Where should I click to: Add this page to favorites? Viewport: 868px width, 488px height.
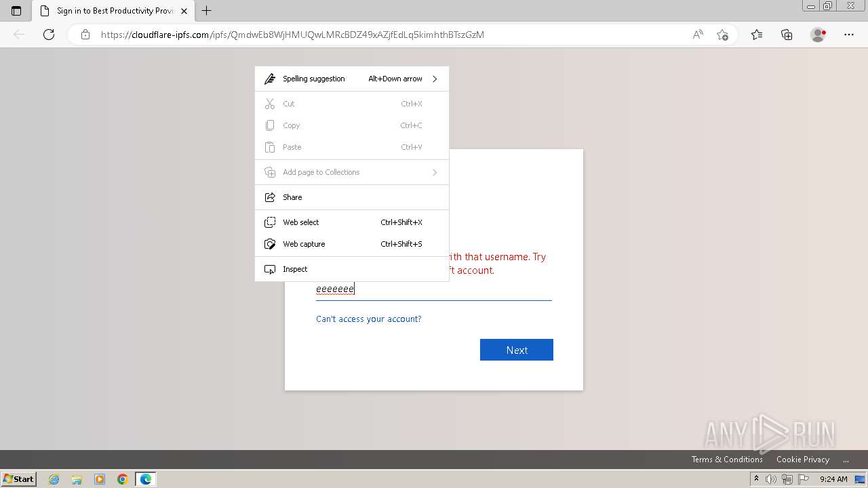(x=722, y=35)
